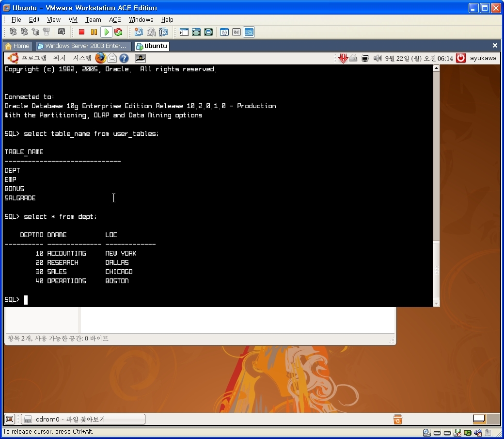Open the Edit menu
The height and width of the screenshot is (439, 504).
[x=34, y=19]
